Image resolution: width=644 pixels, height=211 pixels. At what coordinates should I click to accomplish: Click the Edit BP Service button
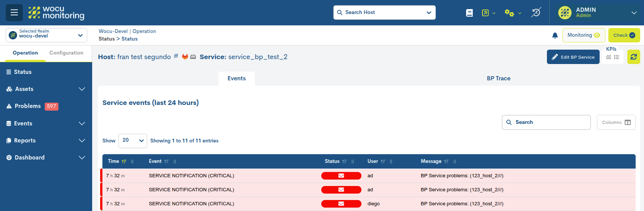coord(573,57)
